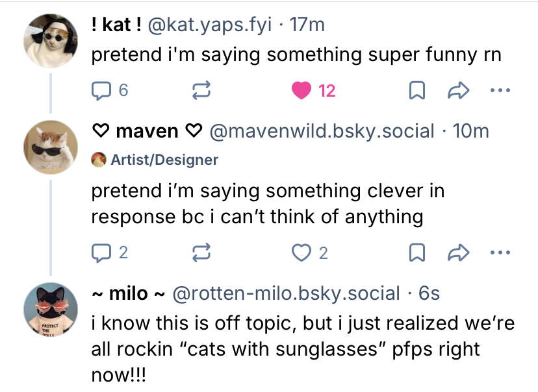The height and width of the screenshot is (392, 538).
Task: Repost maven's clever response post
Action: pos(201,252)
